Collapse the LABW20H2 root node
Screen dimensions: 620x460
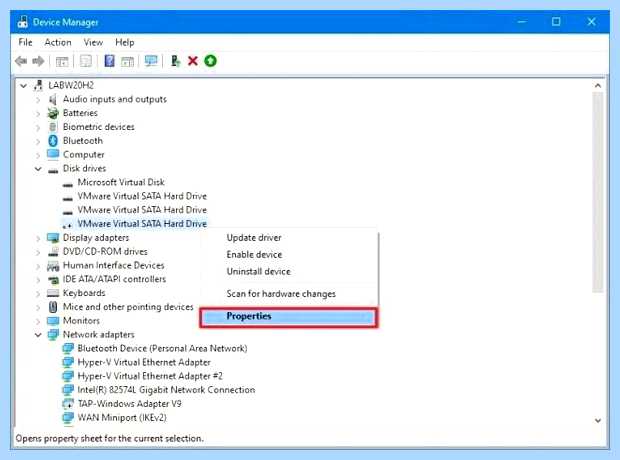24,85
